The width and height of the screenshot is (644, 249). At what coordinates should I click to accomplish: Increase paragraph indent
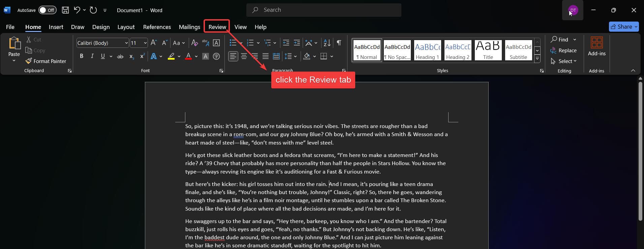coord(297,43)
